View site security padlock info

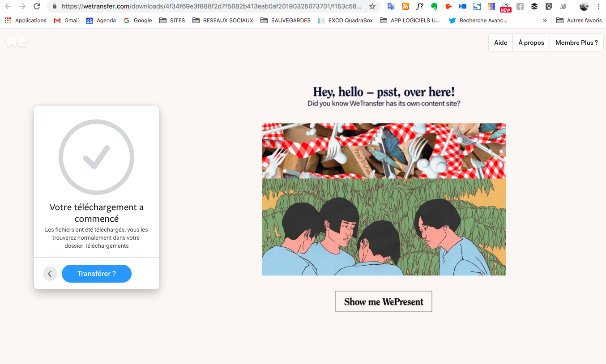click(x=55, y=6)
